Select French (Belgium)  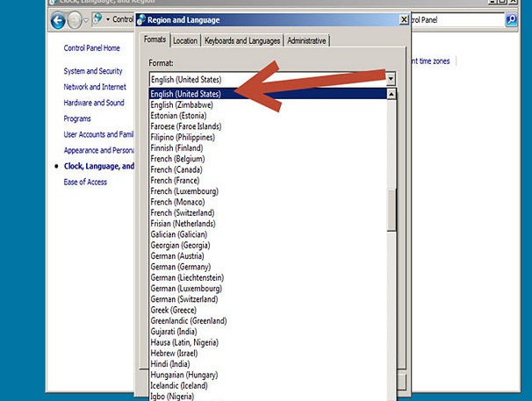pyautogui.click(x=268, y=159)
